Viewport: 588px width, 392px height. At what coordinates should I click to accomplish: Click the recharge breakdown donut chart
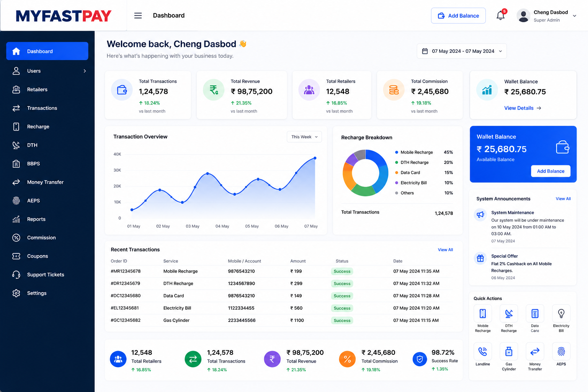click(365, 173)
